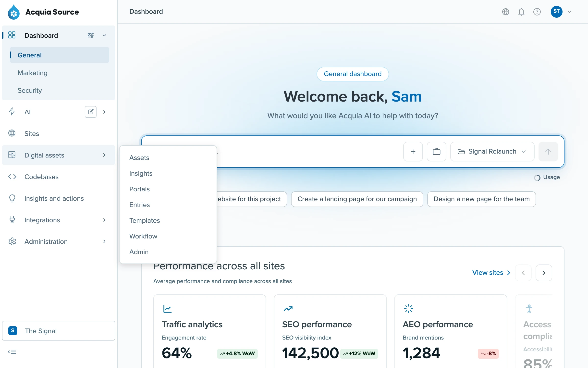Click the Traffic analytics chart icon

[x=167, y=308]
